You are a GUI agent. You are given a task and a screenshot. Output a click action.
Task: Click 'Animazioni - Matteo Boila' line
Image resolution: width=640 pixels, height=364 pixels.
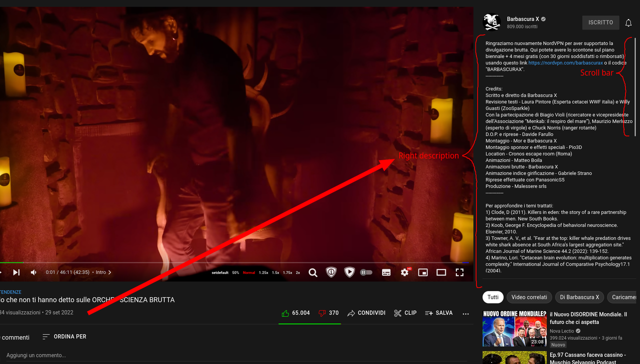click(513, 160)
